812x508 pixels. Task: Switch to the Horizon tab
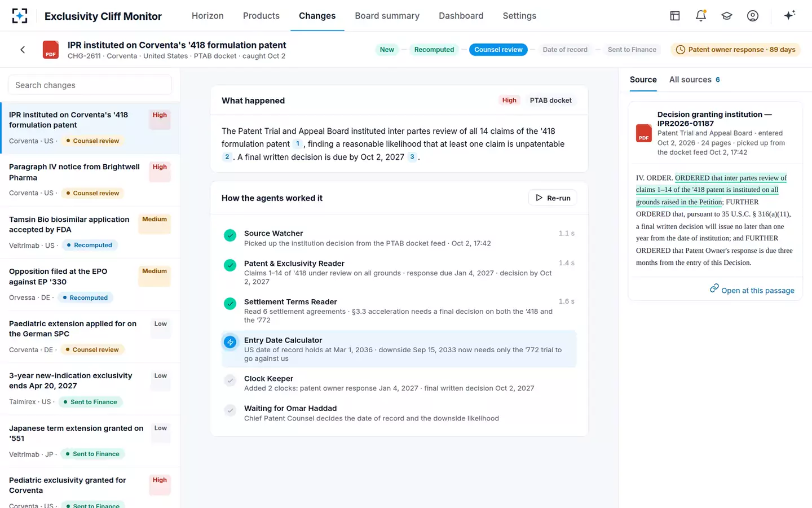pyautogui.click(x=208, y=16)
